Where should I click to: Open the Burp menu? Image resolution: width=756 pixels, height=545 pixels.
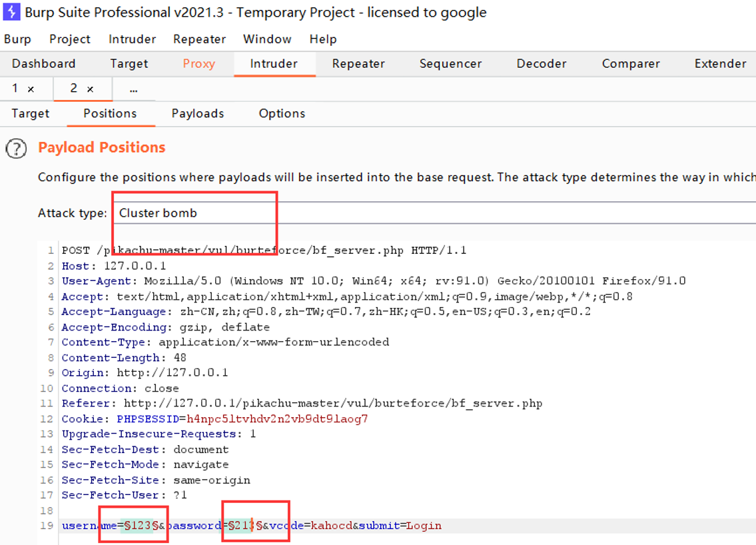coord(17,39)
